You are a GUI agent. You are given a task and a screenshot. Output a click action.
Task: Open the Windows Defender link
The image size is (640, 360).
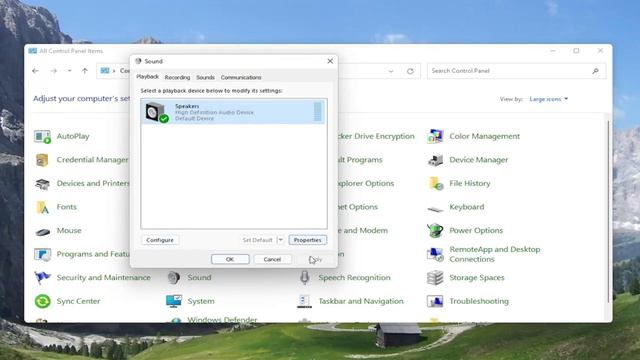(222, 320)
